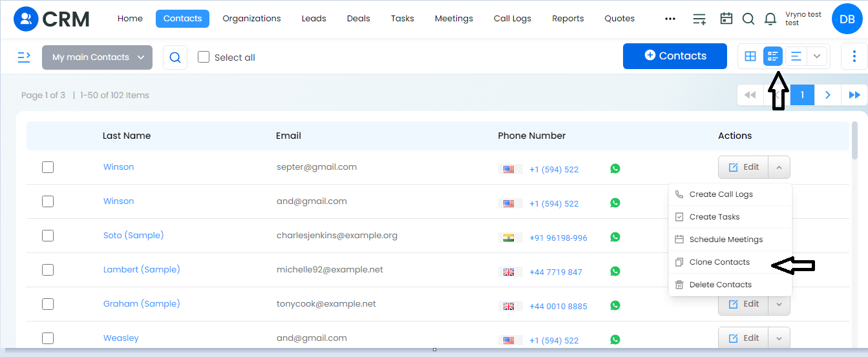Choose Clone Contacts from the menu
Screen dimensions: 868x357
[730, 262]
